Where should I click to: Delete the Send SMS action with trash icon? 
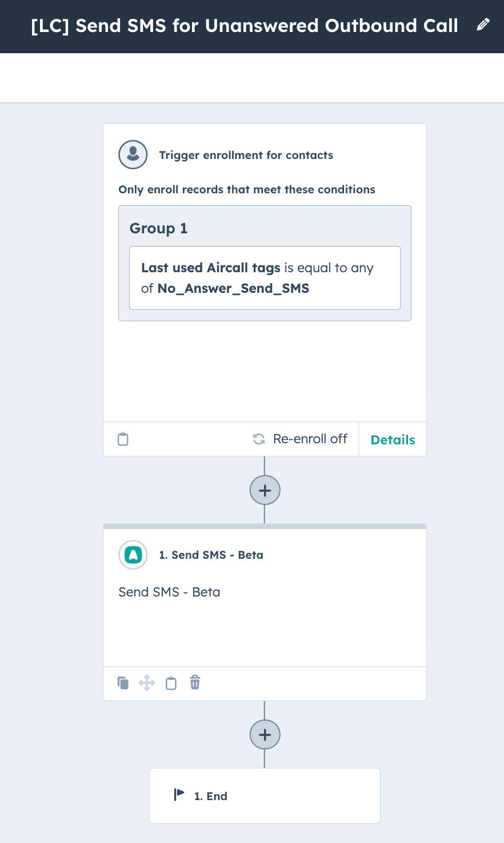pos(195,682)
